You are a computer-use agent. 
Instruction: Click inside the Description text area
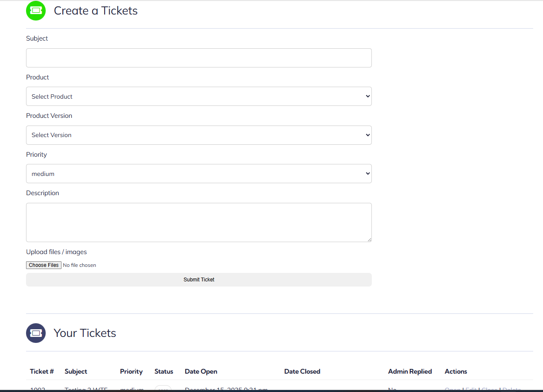[x=199, y=222]
